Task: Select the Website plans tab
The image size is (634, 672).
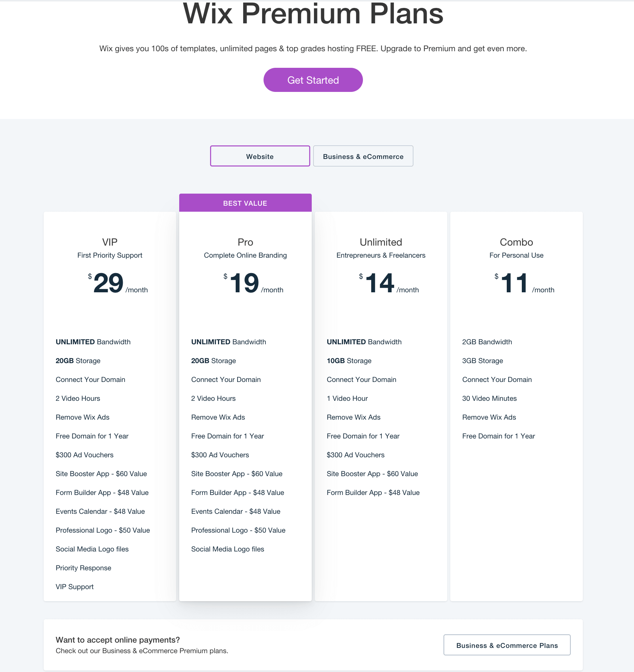Action: [x=260, y=156]
